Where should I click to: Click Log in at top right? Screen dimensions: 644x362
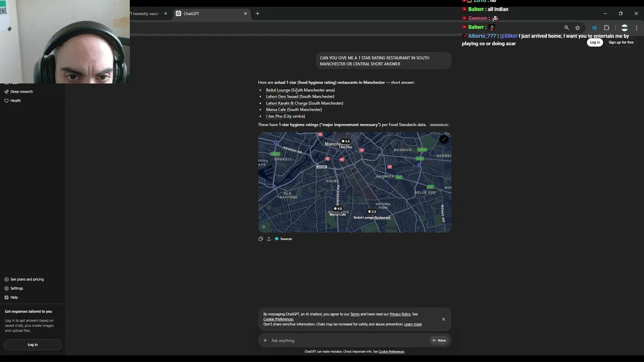595,43
